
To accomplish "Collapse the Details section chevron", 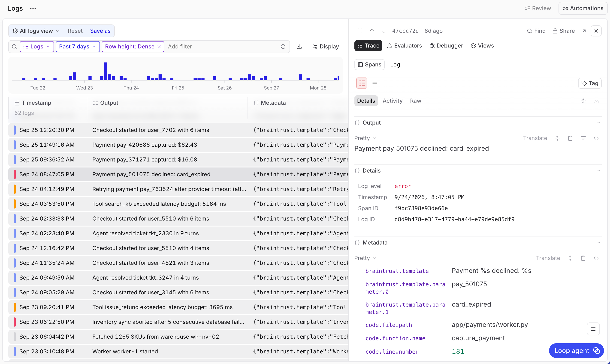I will (x=599, y=171).
